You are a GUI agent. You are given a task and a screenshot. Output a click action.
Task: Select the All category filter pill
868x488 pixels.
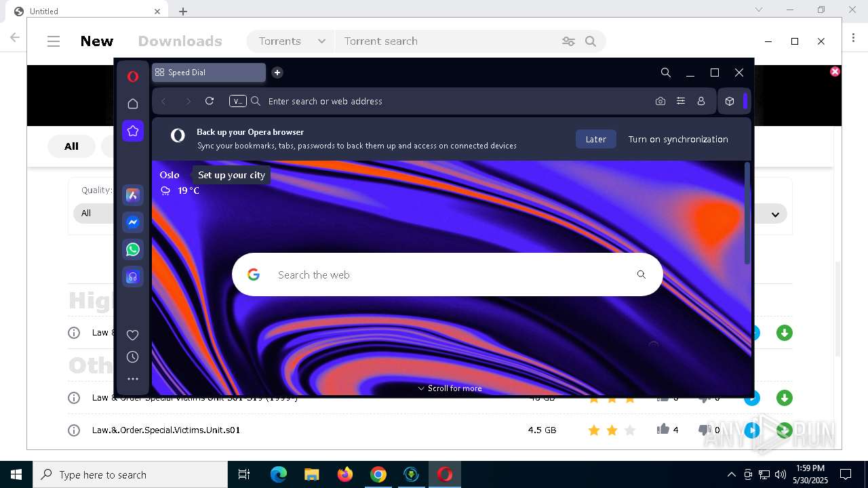(71, 146)
